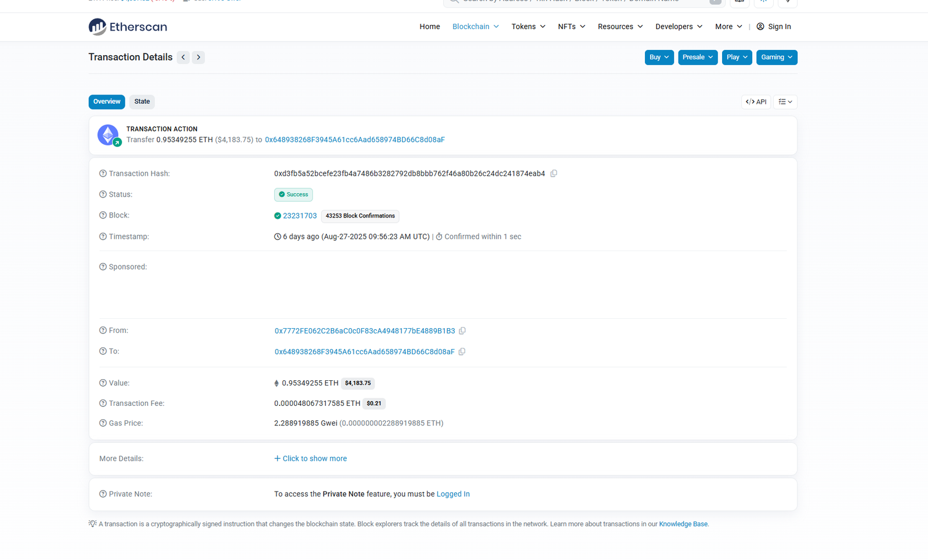The image size is (928, 560).
Task: Click the 43253 Block Confirmations badge
Action: point(360,216)
